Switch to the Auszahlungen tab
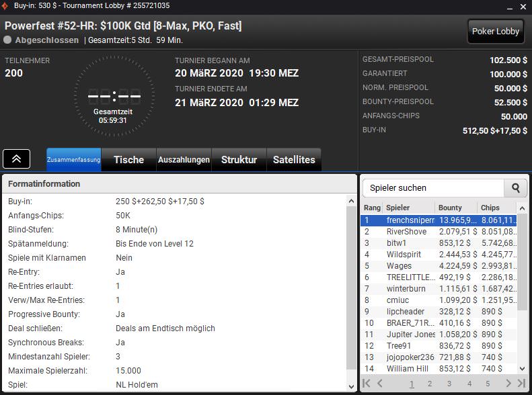The width and height of the screenshot is (532, 395). click(x=184, y=160)
